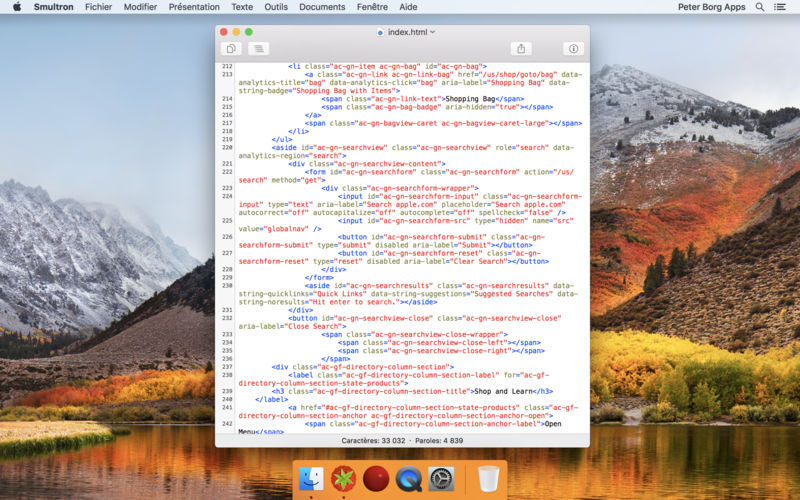Click line number 233 in gutter
The image size is (800, 500).
227,334
